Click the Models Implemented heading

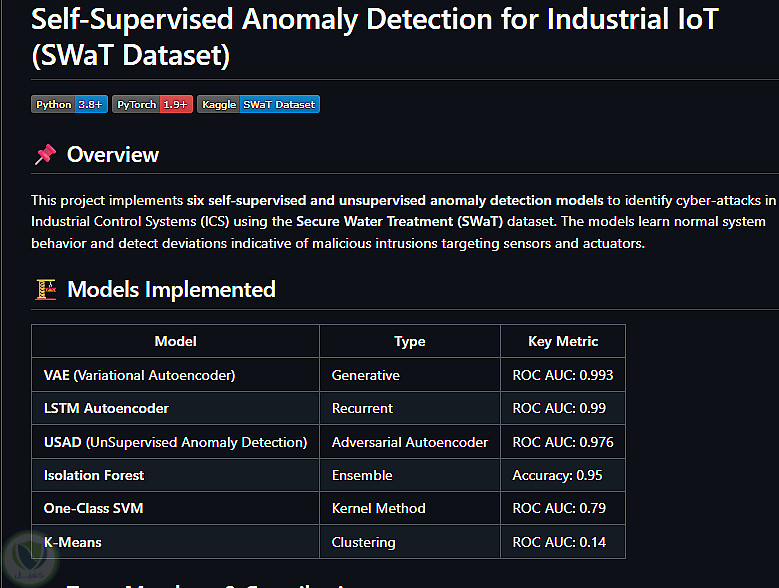coord(171,290)
